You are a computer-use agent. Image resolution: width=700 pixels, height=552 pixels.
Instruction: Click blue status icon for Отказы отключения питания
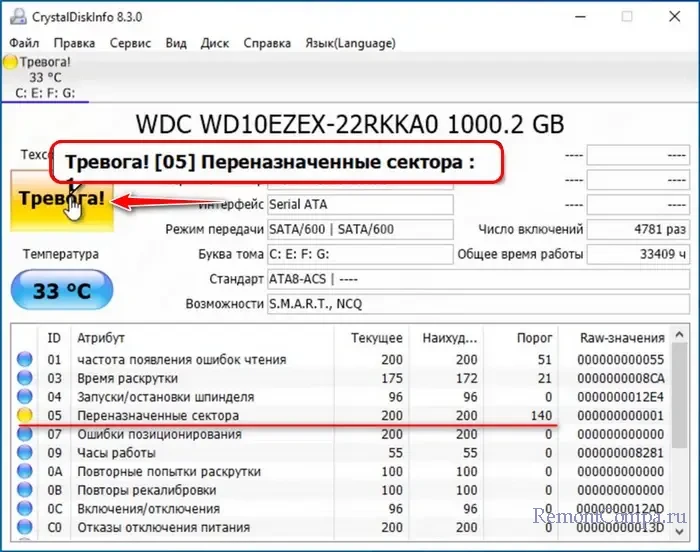click(25, 527)
